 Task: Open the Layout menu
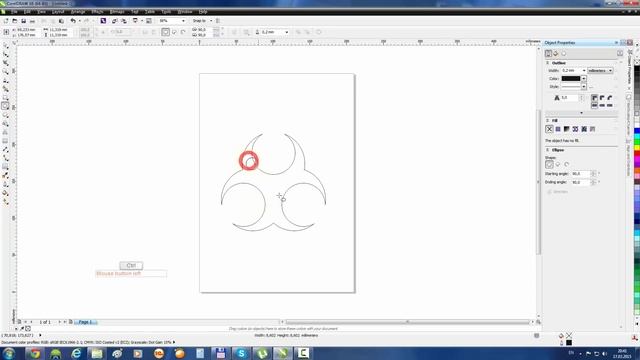pos(58,12)
